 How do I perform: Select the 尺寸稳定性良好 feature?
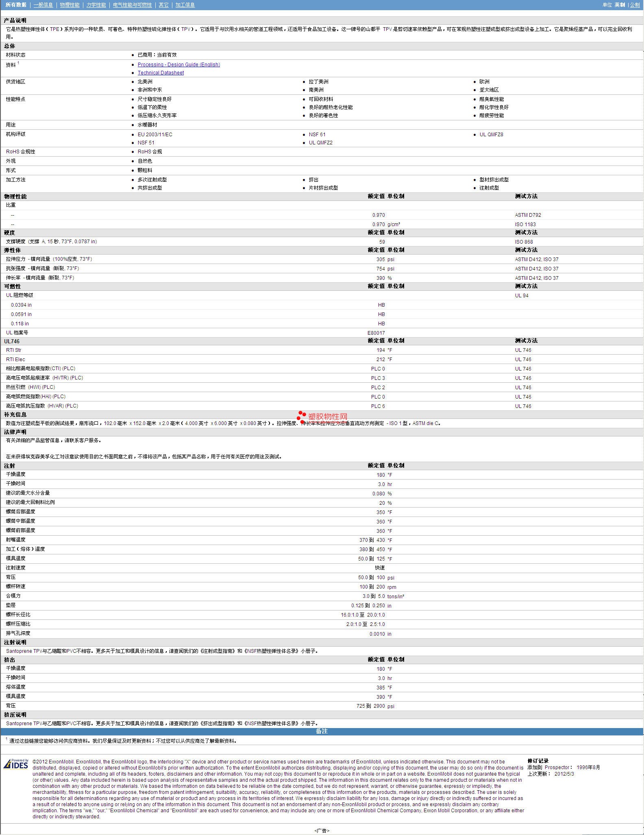click(154, 99)
